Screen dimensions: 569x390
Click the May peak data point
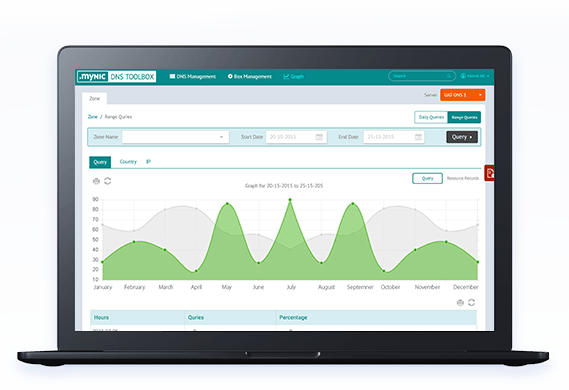point(228,204)
